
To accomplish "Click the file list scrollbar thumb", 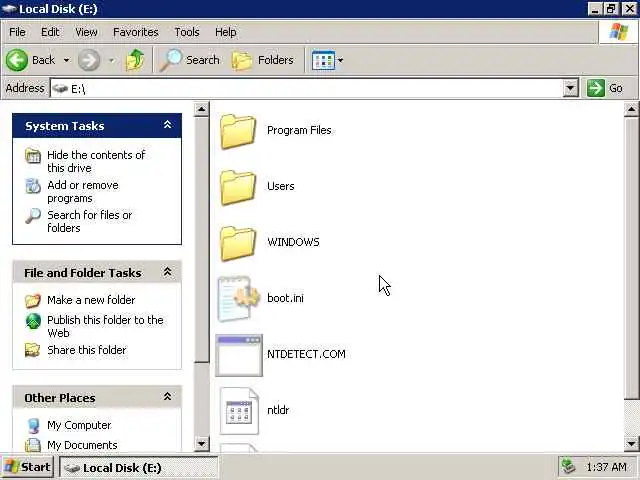I will (631, 259).
